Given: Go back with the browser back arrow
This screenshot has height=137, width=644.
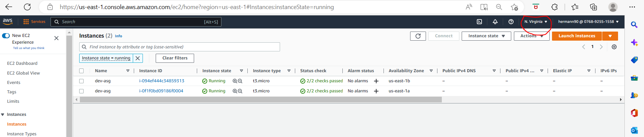Looking at the screenshot, I should click(x=9, y=7).
